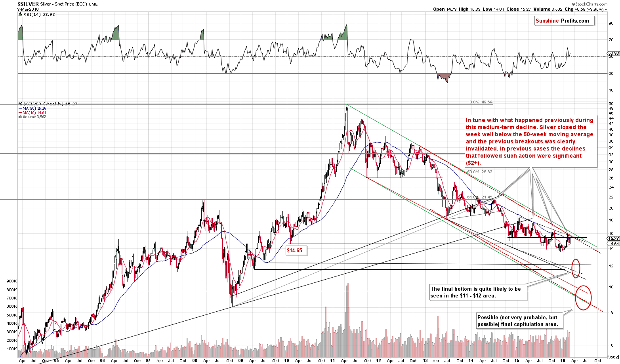620x364 pixels.
Task: Click the 30 oversold level on RSI axis
Action: 611,74
